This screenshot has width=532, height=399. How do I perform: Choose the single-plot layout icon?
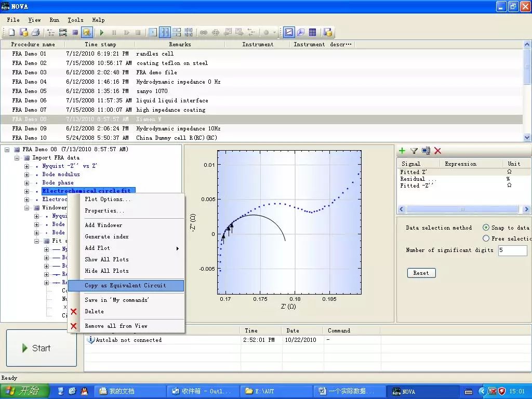point(153,33)
